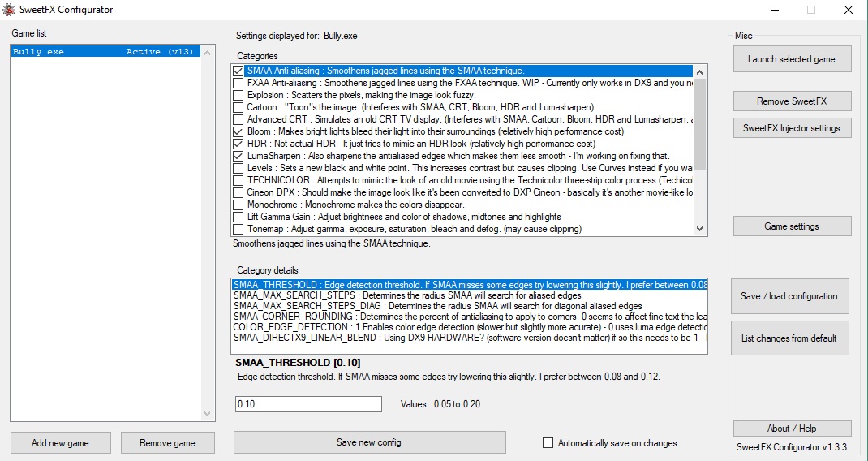This screenshot has height=461, width=868.
Task: Disable the Bloom checkbox
Action: pos(238,131)
